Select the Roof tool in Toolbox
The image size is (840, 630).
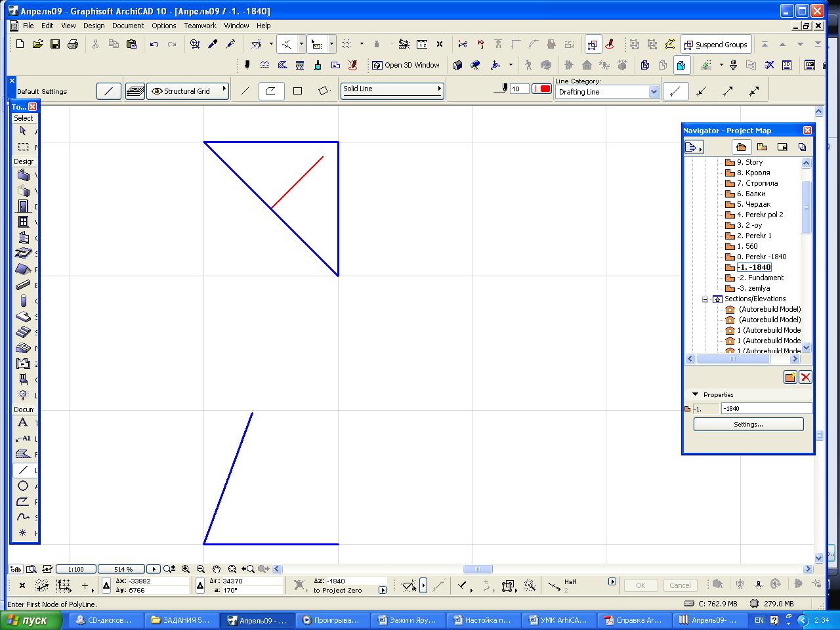point(23,269)
